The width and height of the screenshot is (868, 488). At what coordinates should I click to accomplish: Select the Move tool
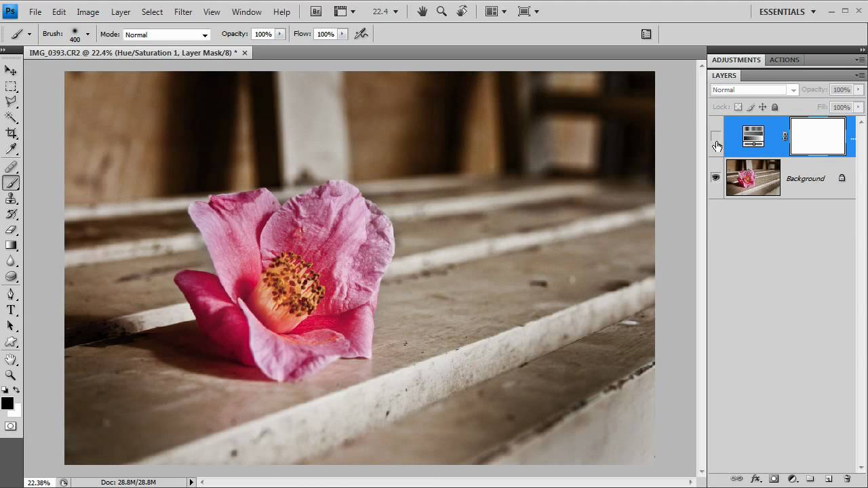click(11, 70)
